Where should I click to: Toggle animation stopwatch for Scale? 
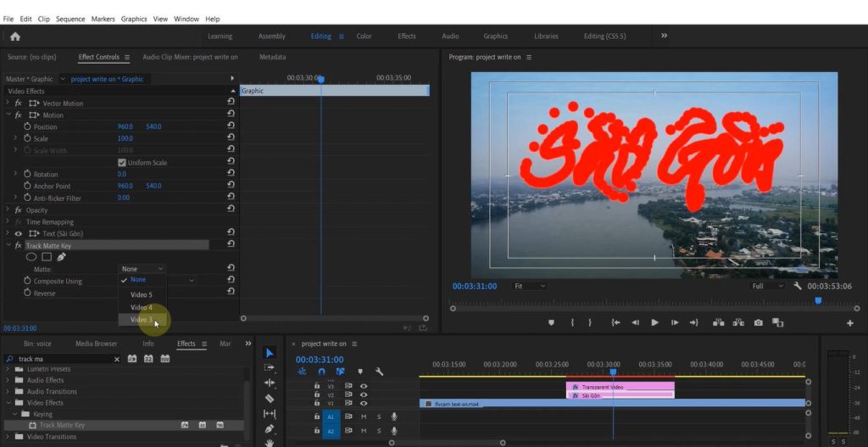[x=27, y=138]
